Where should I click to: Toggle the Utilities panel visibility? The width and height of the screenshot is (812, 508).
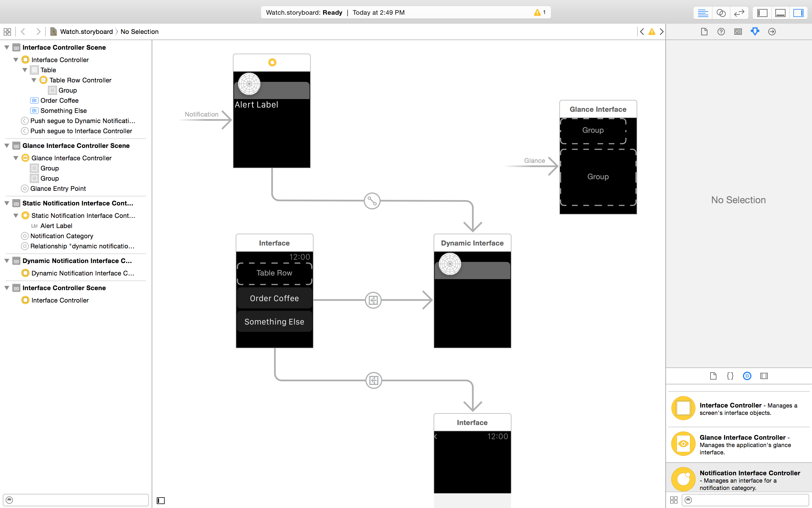click(798, 13)
